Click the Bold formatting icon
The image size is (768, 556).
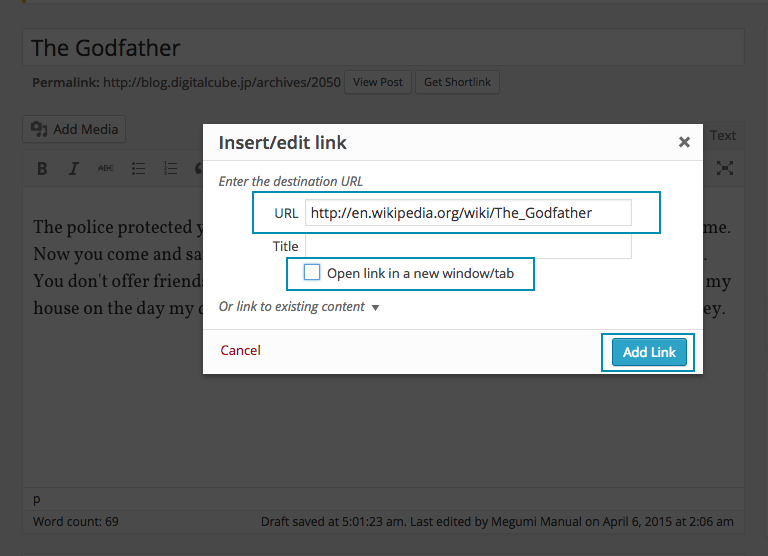pyautogui.click(x=42, y=169)
